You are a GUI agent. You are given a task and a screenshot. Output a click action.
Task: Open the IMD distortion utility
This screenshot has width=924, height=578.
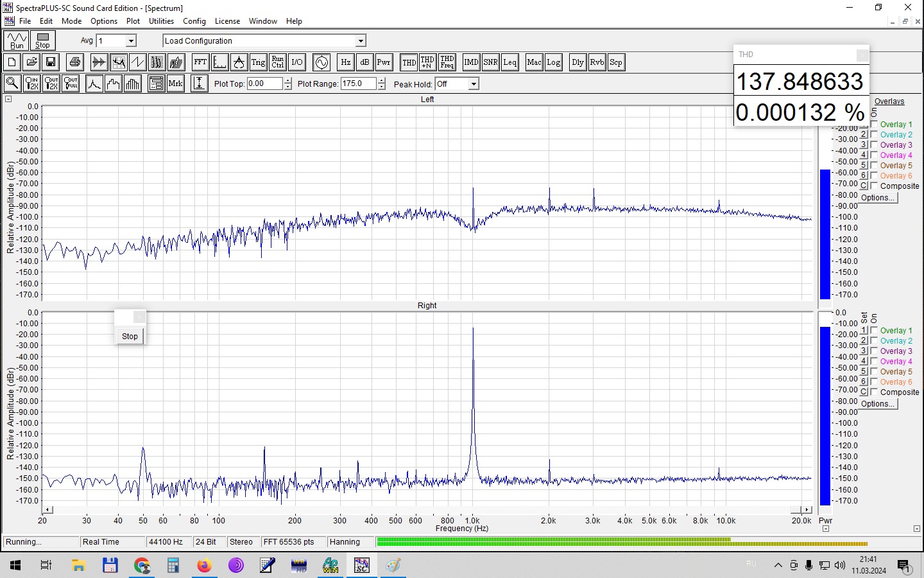click(x=471, y=62)
